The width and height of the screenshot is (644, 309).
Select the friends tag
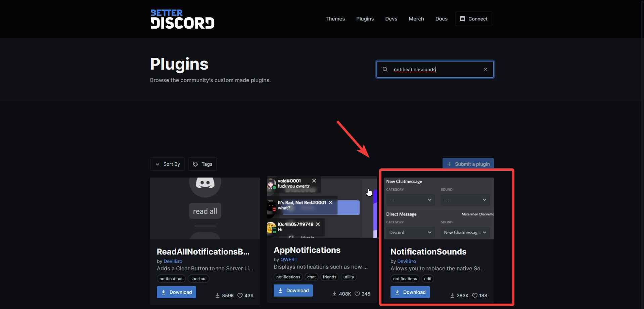tap(329, 277)
